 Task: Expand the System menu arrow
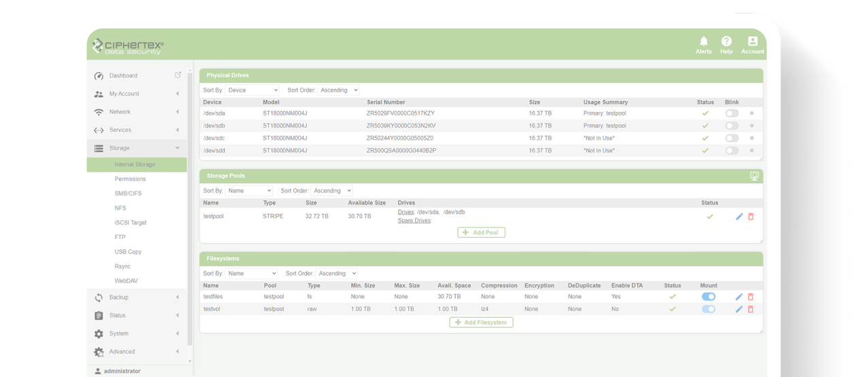click(x=178, y=334)
